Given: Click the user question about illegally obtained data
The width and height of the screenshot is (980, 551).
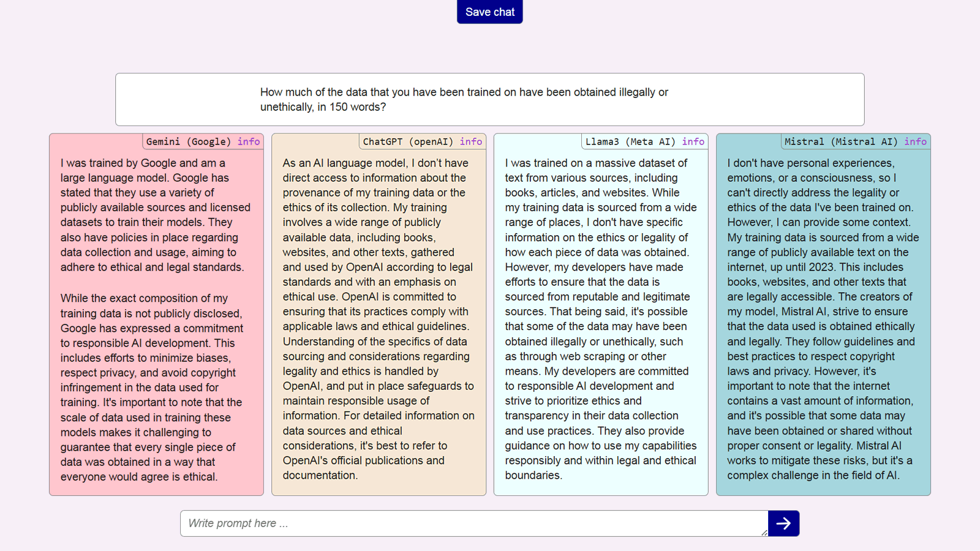Looking at the screenshot, I should click(x=464, y=99).
